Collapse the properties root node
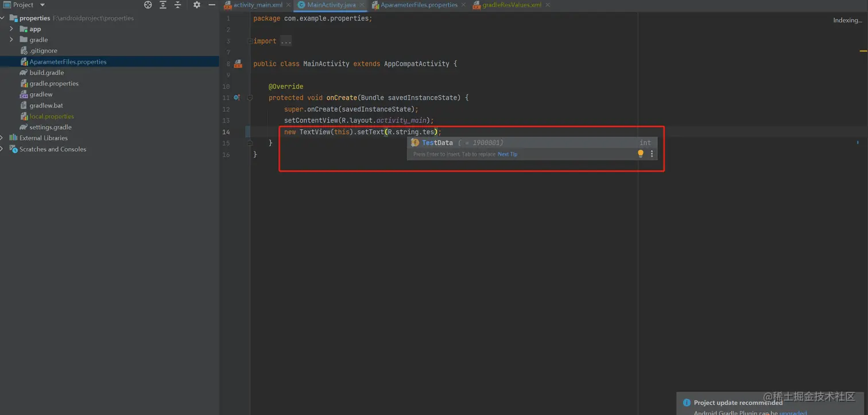This screenshot has width=868, height=415. tap(3, 18)
